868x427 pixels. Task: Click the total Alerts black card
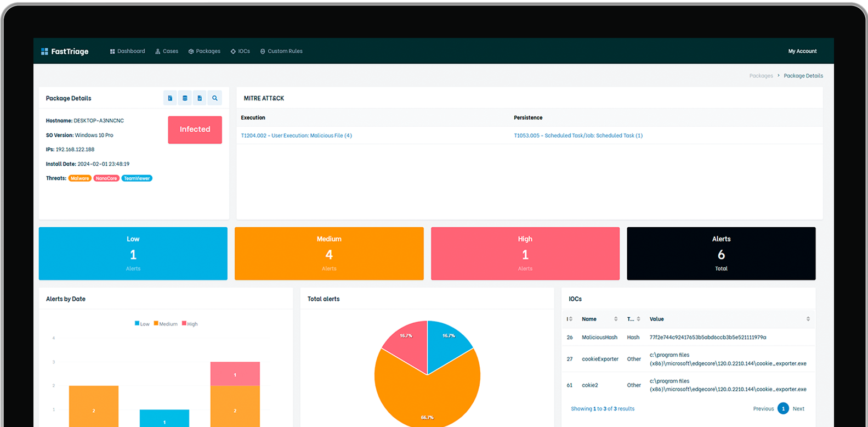click(721, 254)
